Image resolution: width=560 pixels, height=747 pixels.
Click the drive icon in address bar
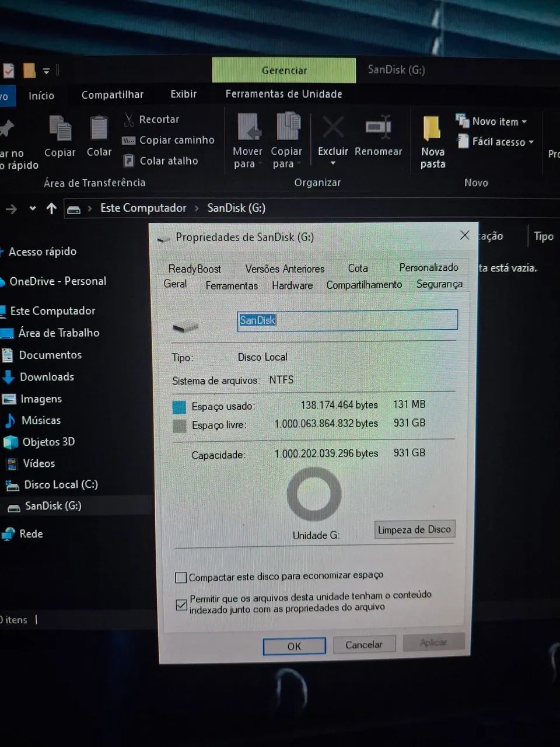click(73, 210)
